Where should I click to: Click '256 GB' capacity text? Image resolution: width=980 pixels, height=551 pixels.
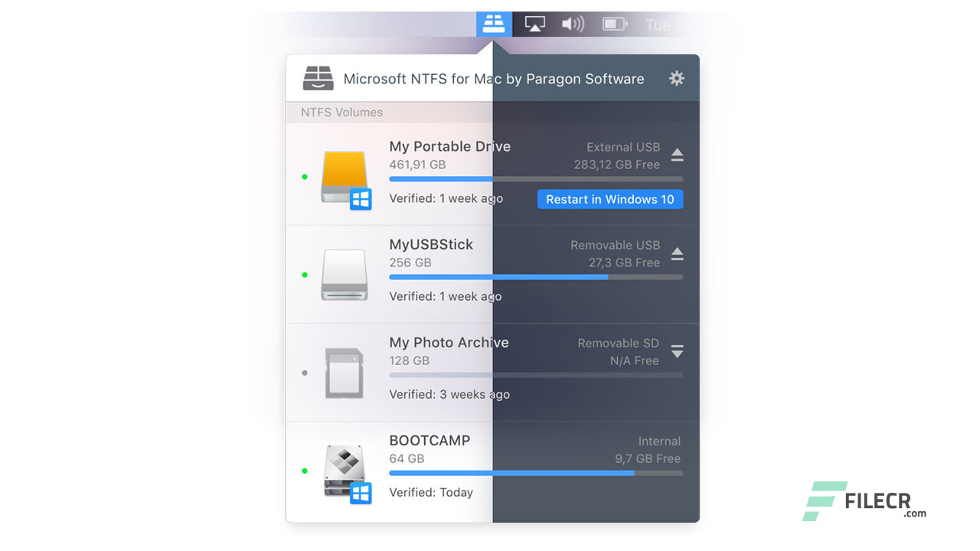pyautogui.click(x=410, y=262)
